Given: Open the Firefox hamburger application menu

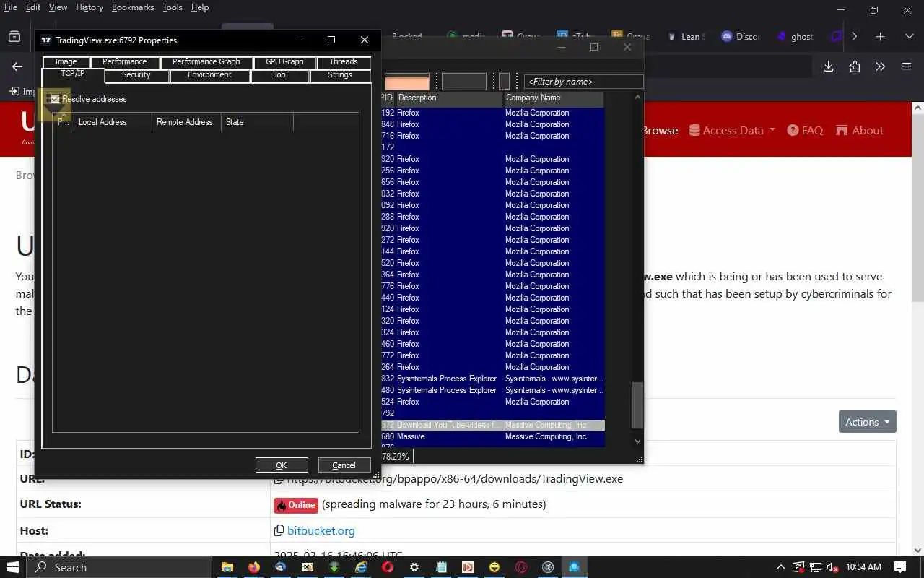Looking at the screenshot, I should point(907,66).
